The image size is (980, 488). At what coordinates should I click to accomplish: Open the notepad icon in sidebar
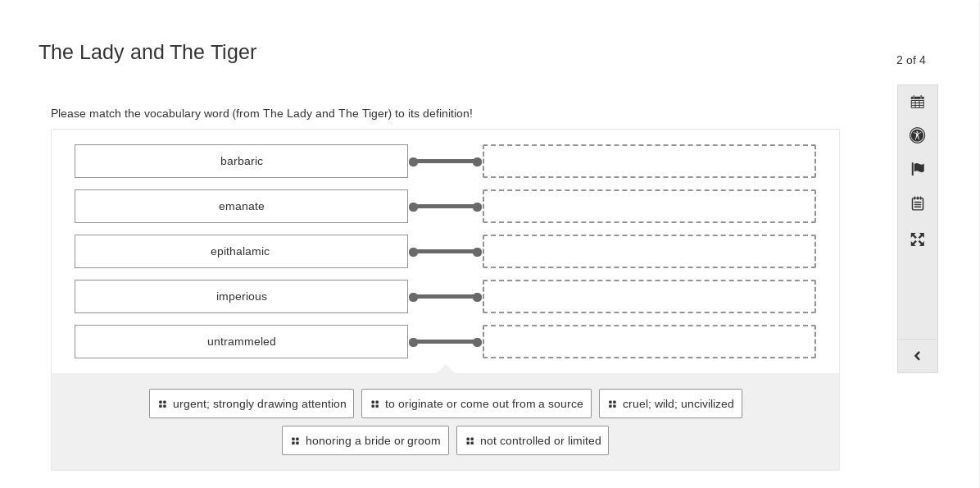pyautogui.click(x=917, y=203)
